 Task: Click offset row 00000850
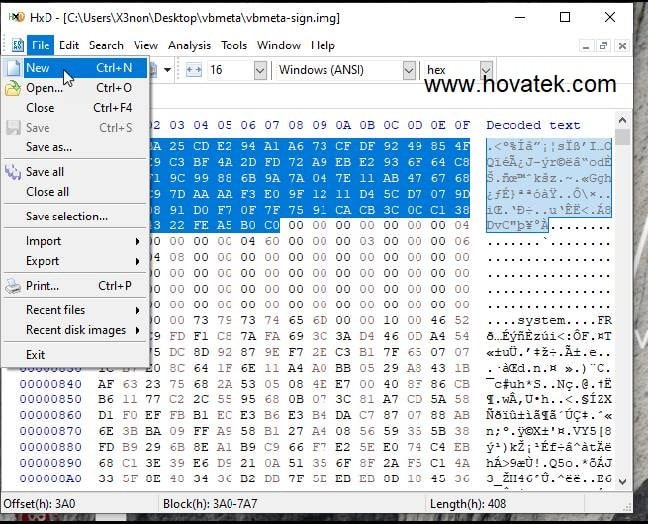click(x=50, y=399)
